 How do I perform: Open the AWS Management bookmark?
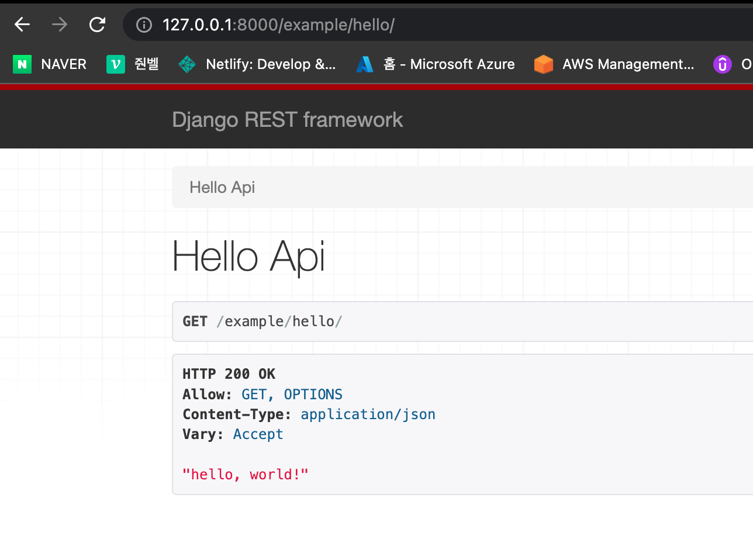click(x=614, y=64)
